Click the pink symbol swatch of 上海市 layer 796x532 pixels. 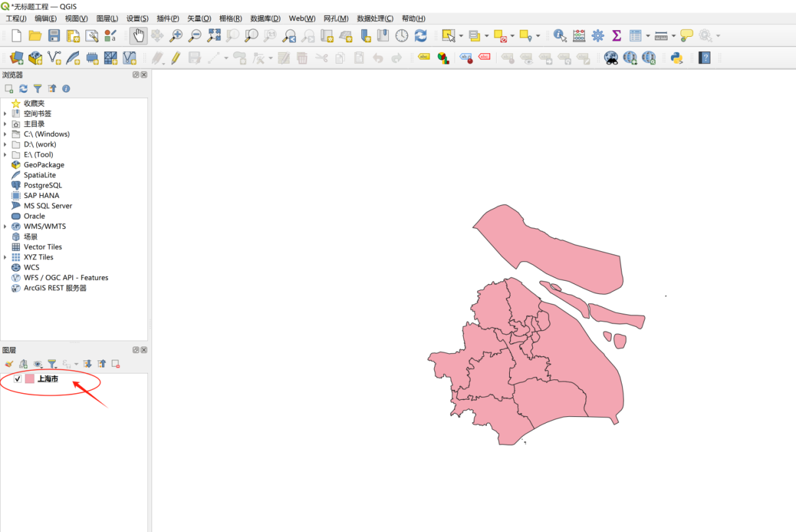[30, 379]
